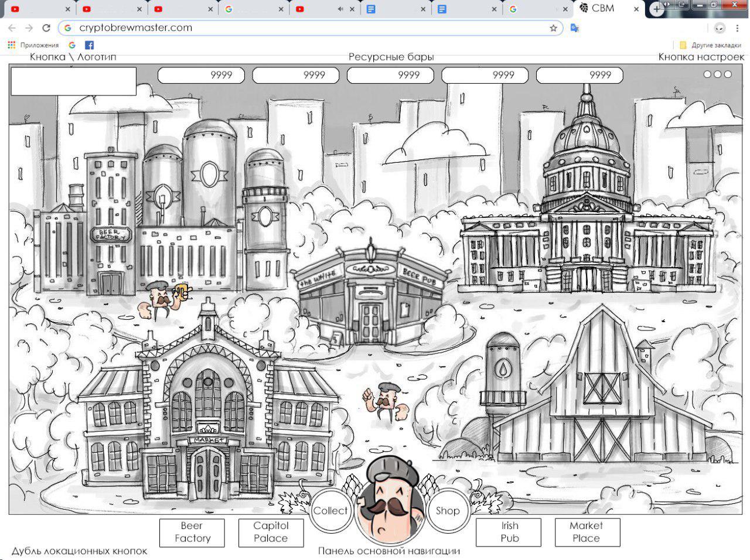Click the blank logo box at top left
The width and height of the screenshot is (750, 560).
[73, 81]
